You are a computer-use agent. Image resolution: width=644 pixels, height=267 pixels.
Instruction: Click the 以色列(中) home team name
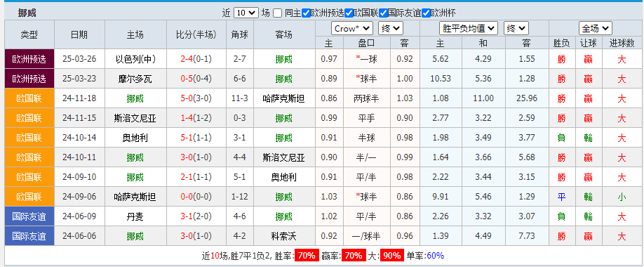(135, 59)
